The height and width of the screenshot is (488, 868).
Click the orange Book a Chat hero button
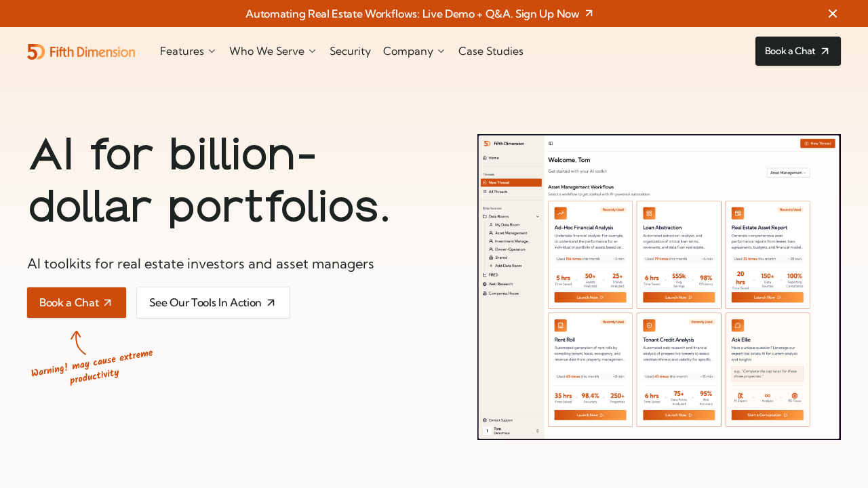pos(77,303)
